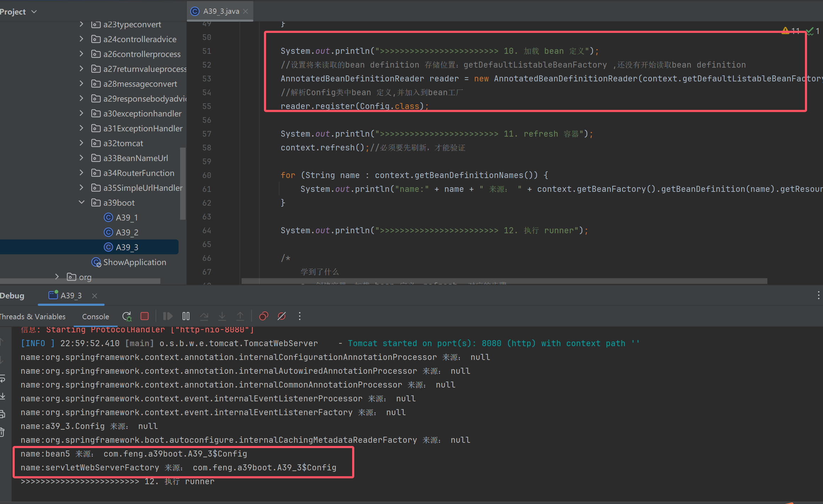Viewport: 823px width, 504px height.
Task: Open more debug toolbar options
Action: click(x=300, y=316)
